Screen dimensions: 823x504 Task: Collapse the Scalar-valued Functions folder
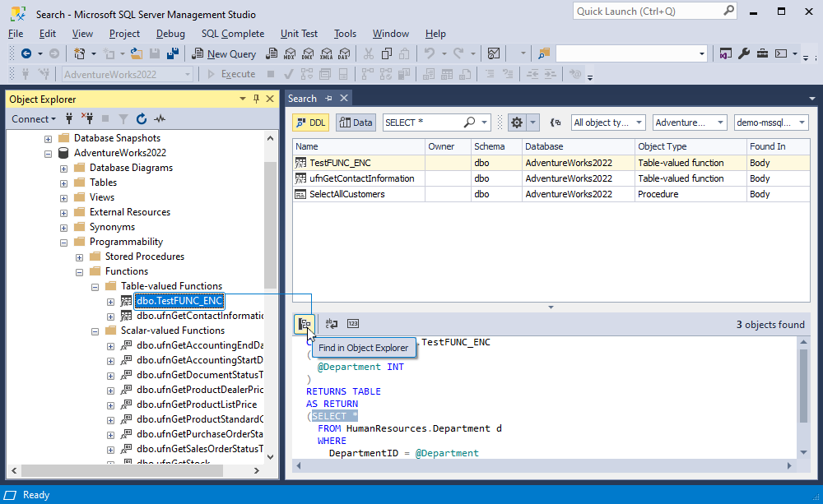pyautogui.click(x=95, y=331)
